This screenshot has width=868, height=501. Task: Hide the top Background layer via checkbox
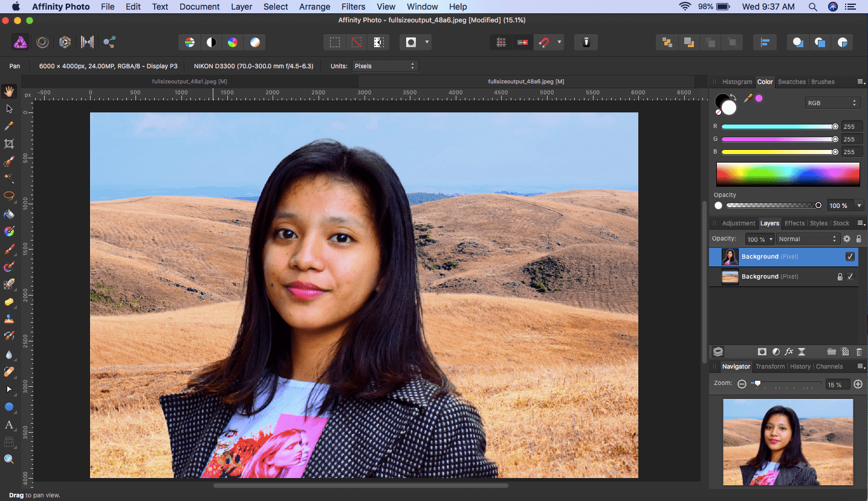850,257
